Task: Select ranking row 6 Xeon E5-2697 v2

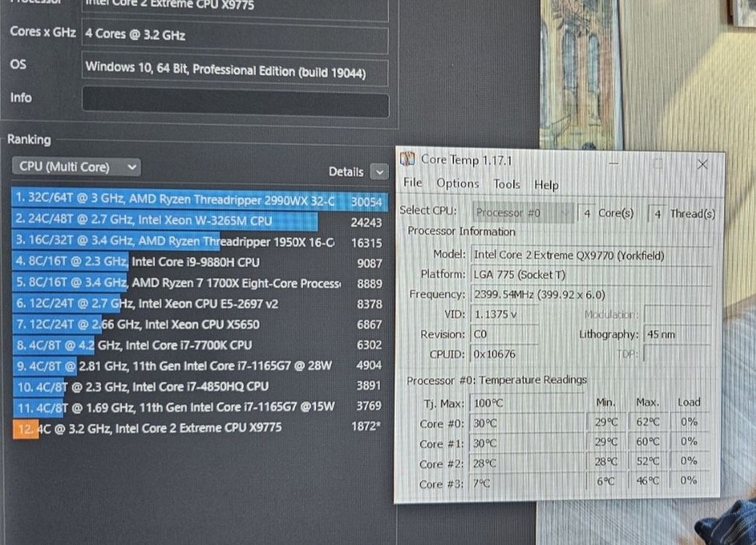Action: click(199, 303)
